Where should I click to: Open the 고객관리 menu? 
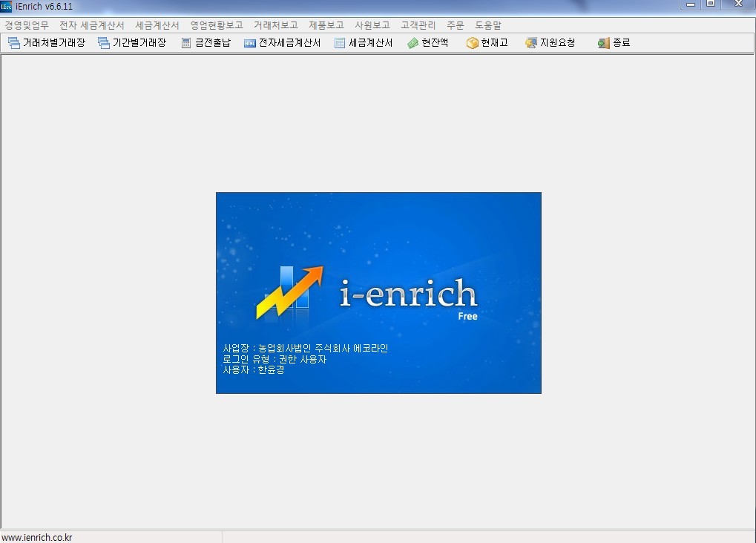point(418,25)
